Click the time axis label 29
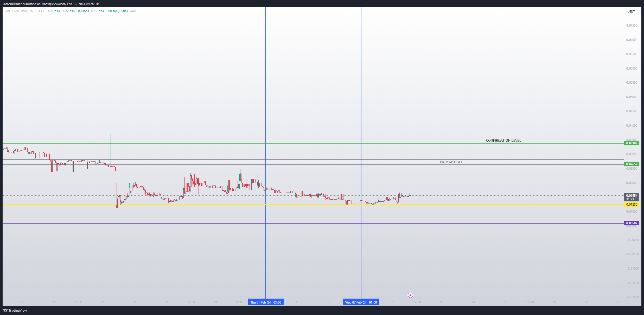Viewport: 644px width, 315px height. click(x=215, y=302)
